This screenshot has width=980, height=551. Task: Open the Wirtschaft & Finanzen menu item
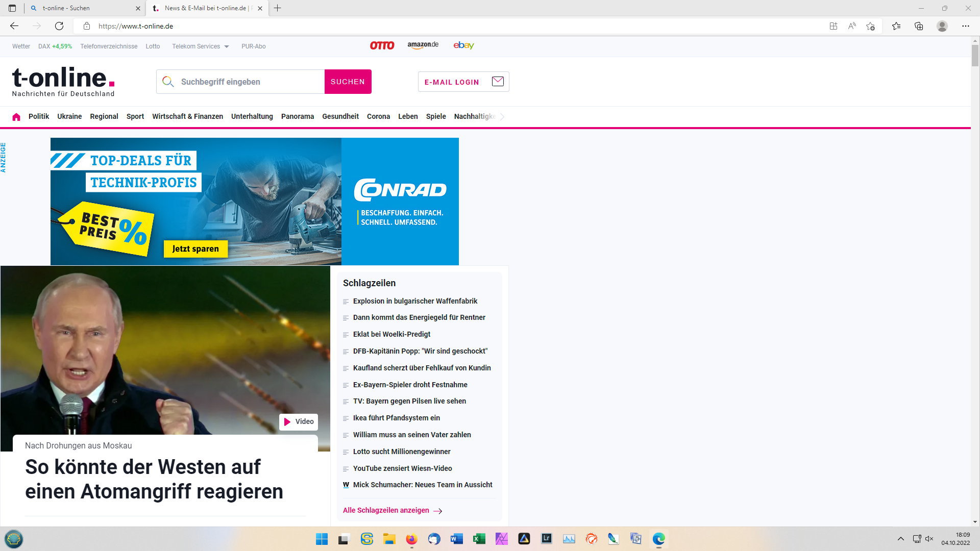[x=187, y=116]
